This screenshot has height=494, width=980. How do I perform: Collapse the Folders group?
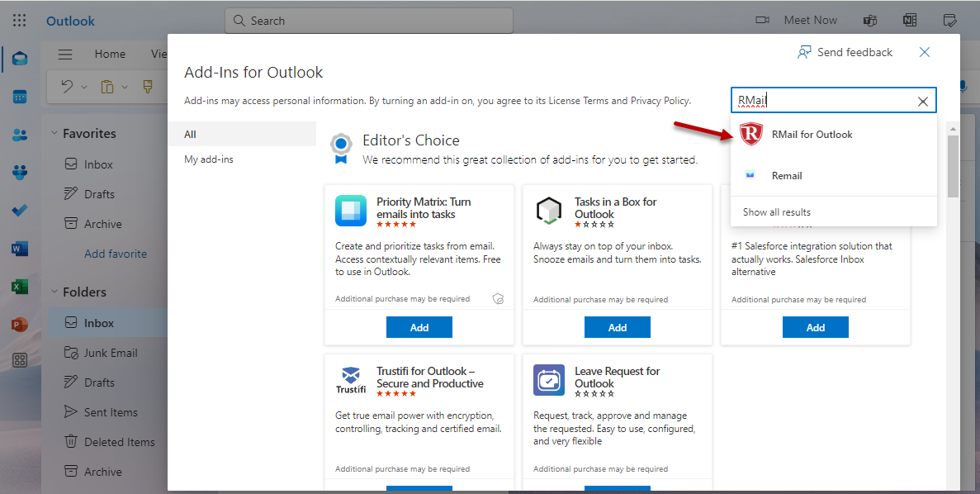pyautogui.click(x=54, y=292)
